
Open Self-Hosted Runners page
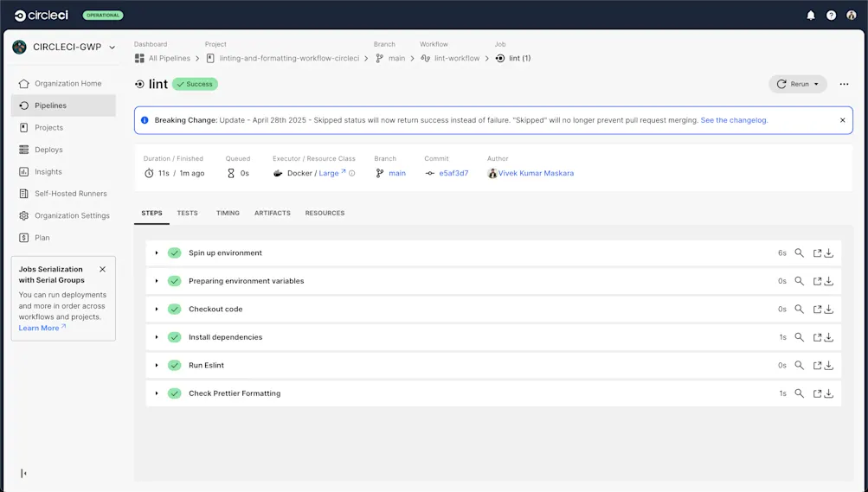[63, 194]
